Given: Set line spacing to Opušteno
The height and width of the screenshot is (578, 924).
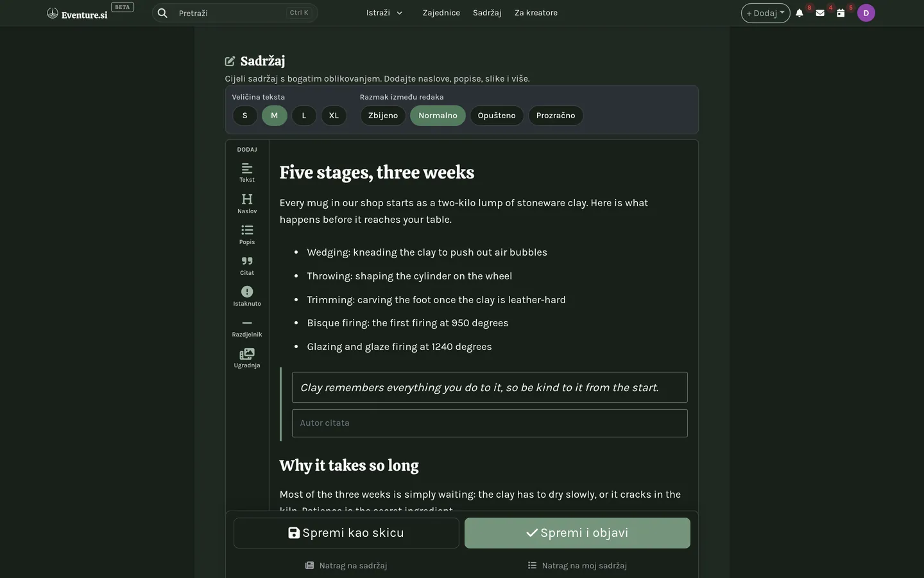Looking at the screenshot, I should click(x=497, y=116).
